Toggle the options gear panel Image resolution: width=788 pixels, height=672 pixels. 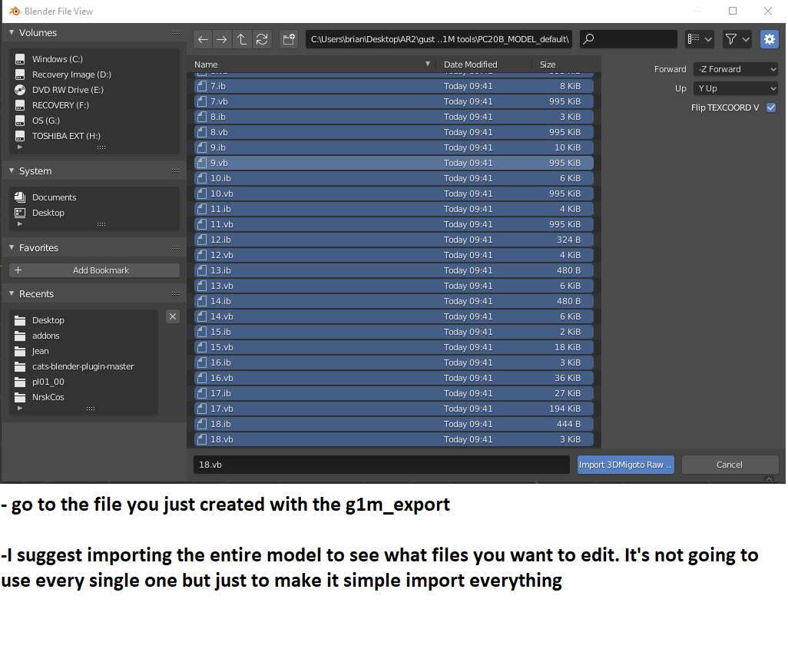click(x=769, y=39)
